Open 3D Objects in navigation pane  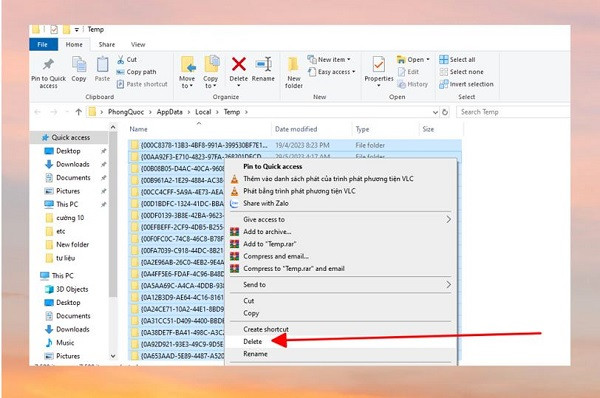(x=72, y=289)
